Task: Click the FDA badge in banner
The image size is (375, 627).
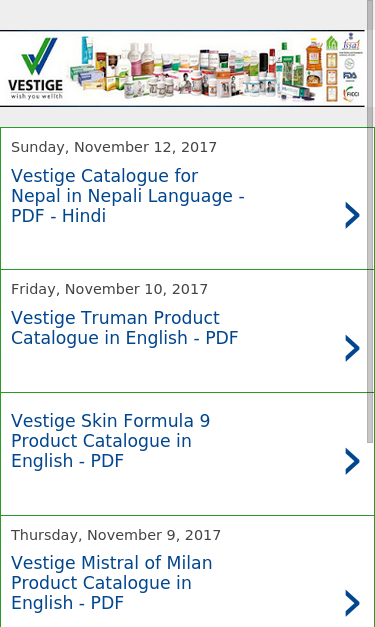Action: tap(350, 76)
